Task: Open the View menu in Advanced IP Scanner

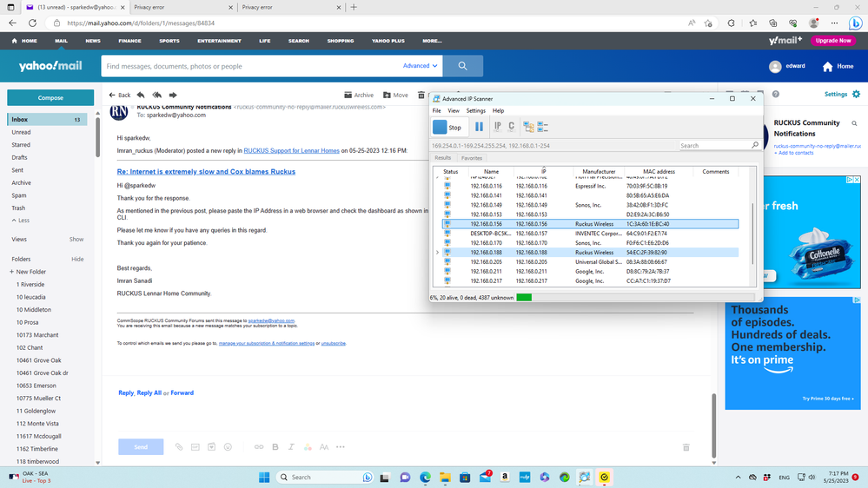Action: 454,110
